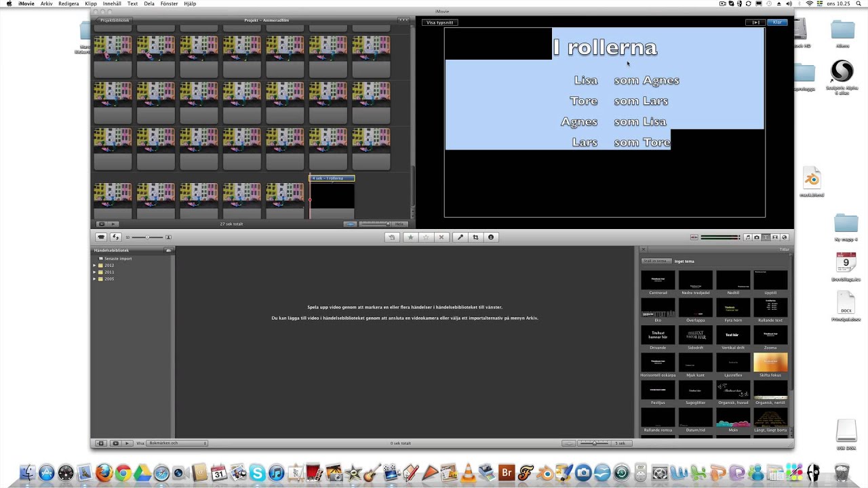The height and width of the screenshot is (488, 868).
Task: Open the Klipp menu
Action: point(90,3)
